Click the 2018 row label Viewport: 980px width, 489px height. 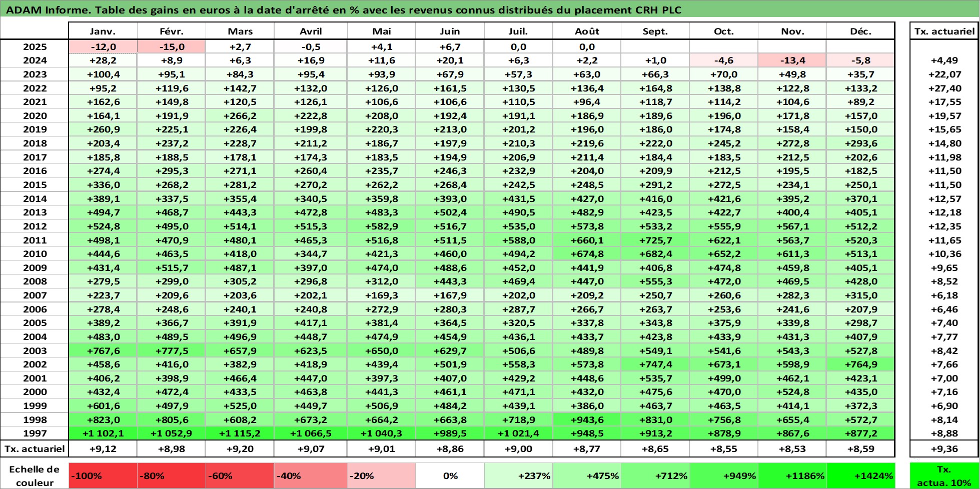point(35,143)
